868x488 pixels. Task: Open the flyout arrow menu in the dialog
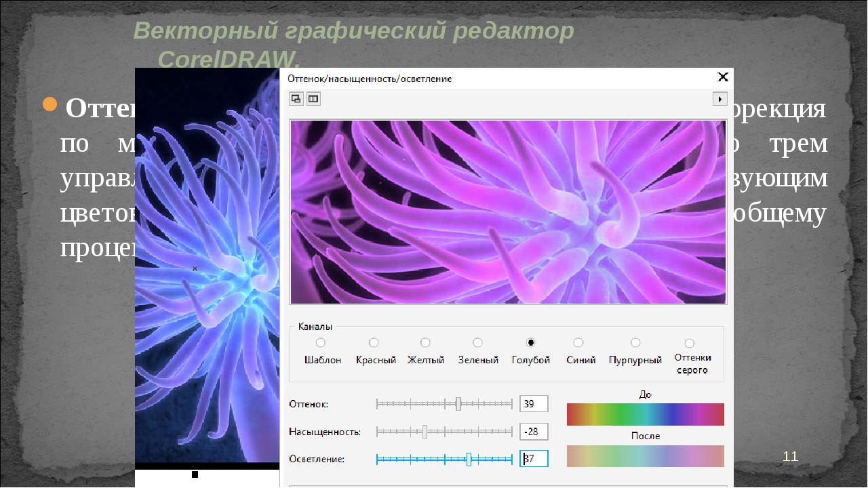[x=719, y=99]
